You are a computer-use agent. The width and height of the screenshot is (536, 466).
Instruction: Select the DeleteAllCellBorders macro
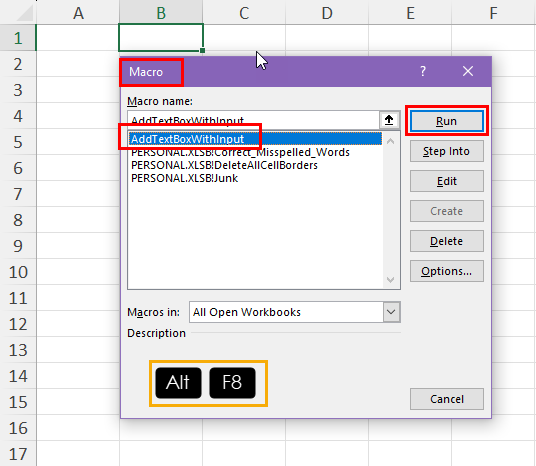[x=224, y=165]
